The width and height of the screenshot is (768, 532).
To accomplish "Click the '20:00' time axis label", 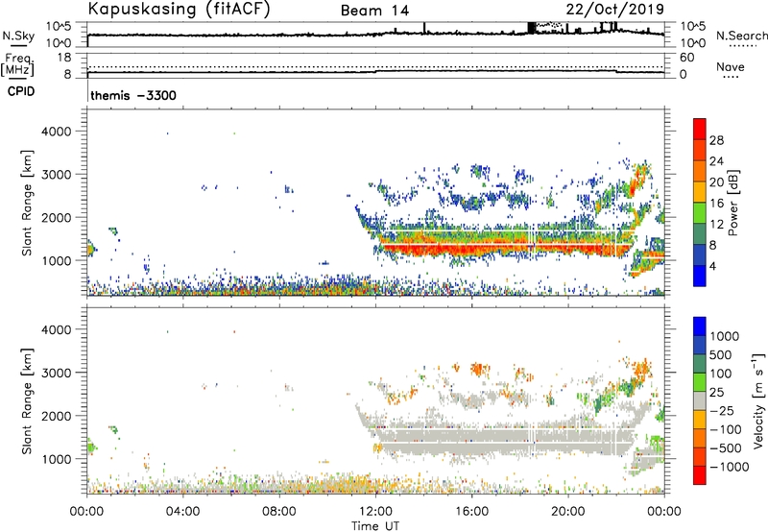I will [x=567, y=512].
